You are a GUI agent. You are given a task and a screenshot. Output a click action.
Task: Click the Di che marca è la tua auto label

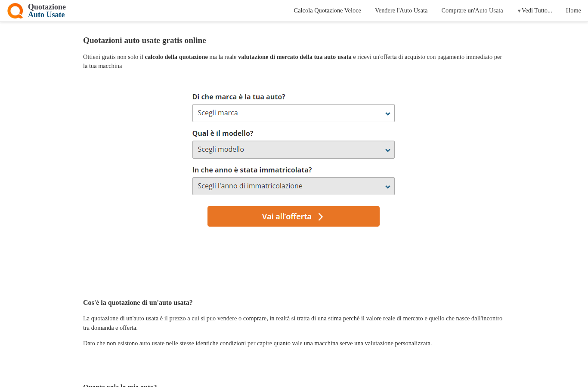(238, 97)
